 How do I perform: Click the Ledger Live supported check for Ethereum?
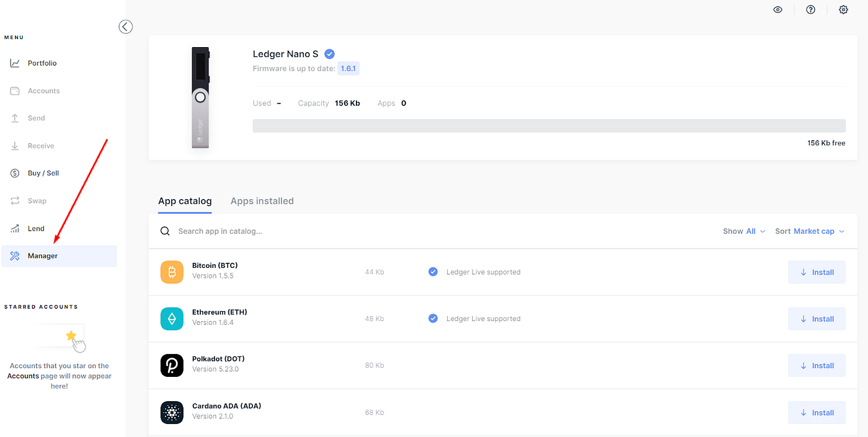tap(433, 319)
